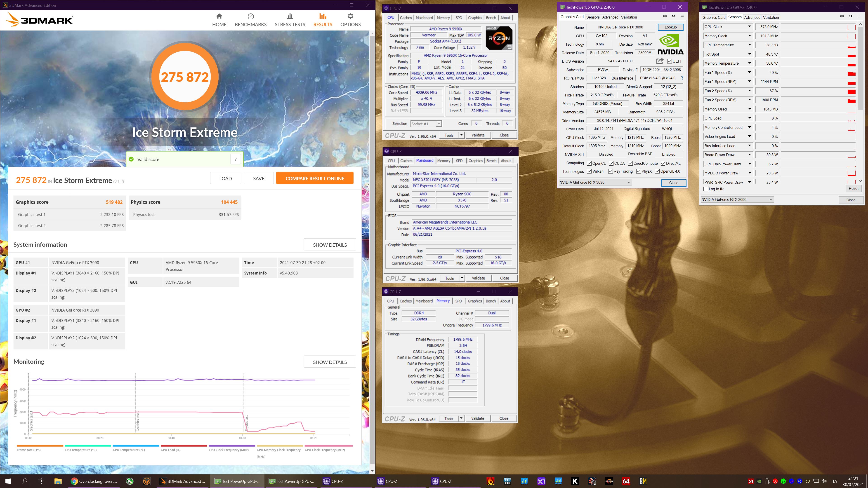Take screenshot in GPU-Z Graphics Card window
Screen dimensions: 868x488
click(665, 16)
